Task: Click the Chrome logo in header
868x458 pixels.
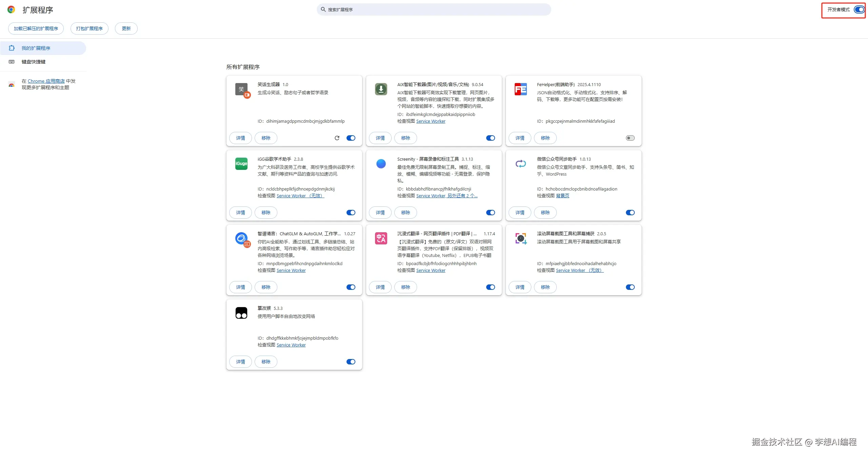Action: 11,10
